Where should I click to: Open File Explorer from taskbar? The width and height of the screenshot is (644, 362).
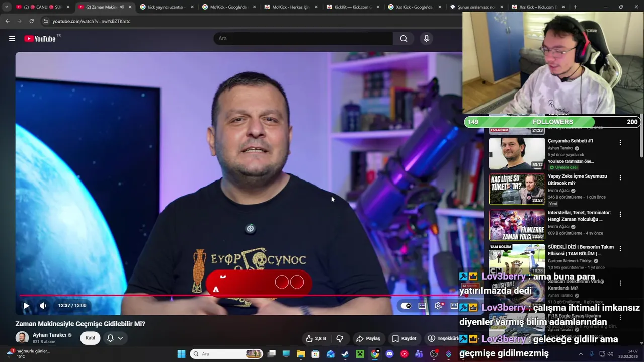(301, 354)
